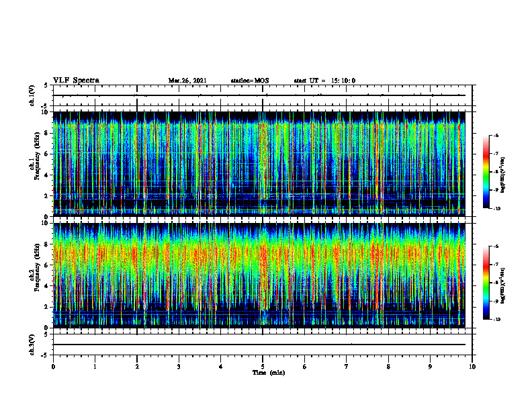
Task: Click the ch.3 voltage waveform trace
Action: 259,345
